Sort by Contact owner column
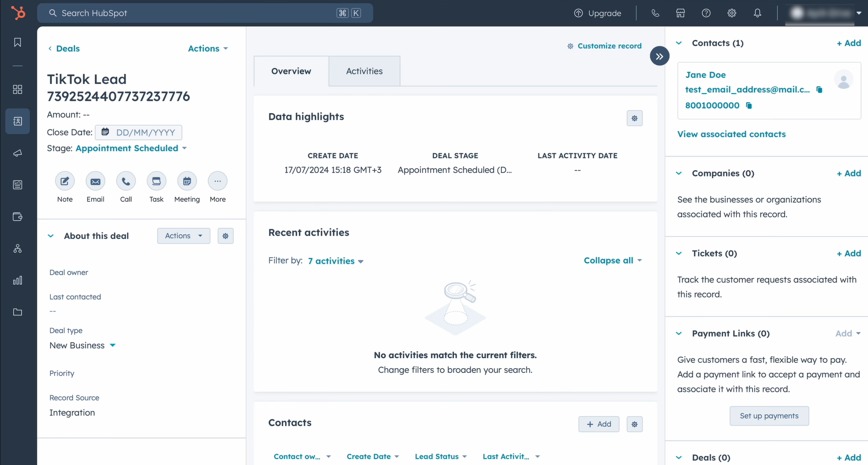 [302, 457]
